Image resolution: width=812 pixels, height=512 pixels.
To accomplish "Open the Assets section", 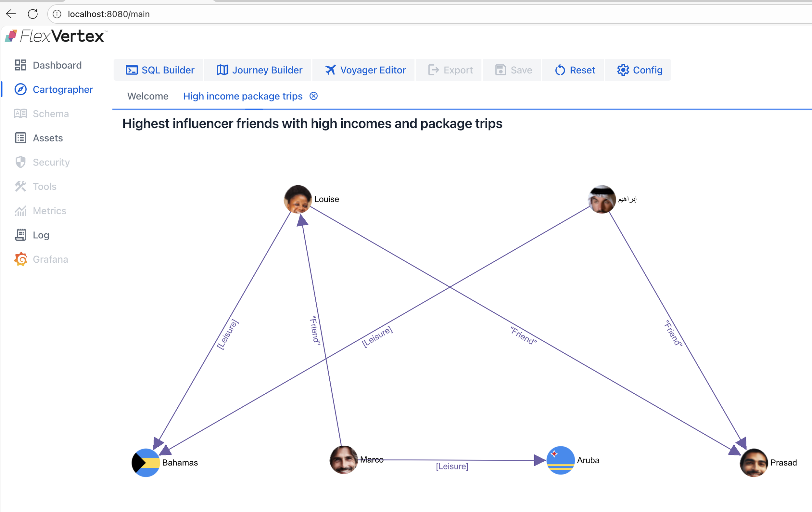I will 47,138.
